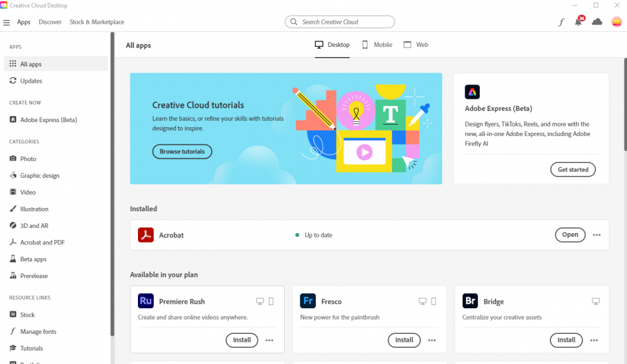Open the fonts icon in top bar
This screenshot has height=364, width=627.
tap(561, 22)
